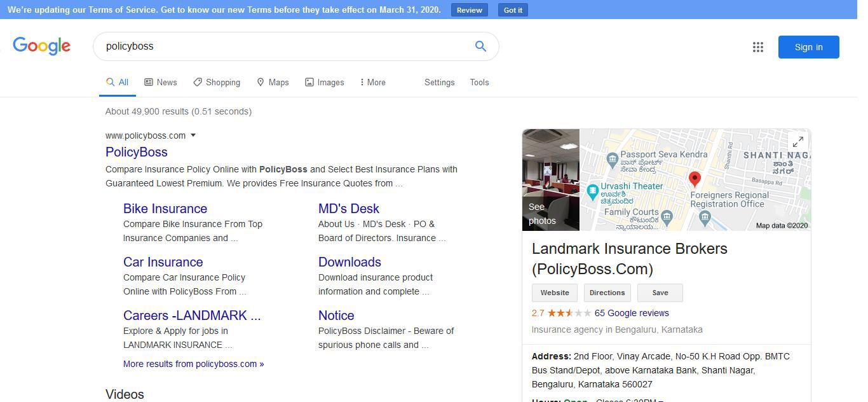This screenshot has height=402, width=868.
Task: Open the search Tools options
Action: (x=479, y=82)
